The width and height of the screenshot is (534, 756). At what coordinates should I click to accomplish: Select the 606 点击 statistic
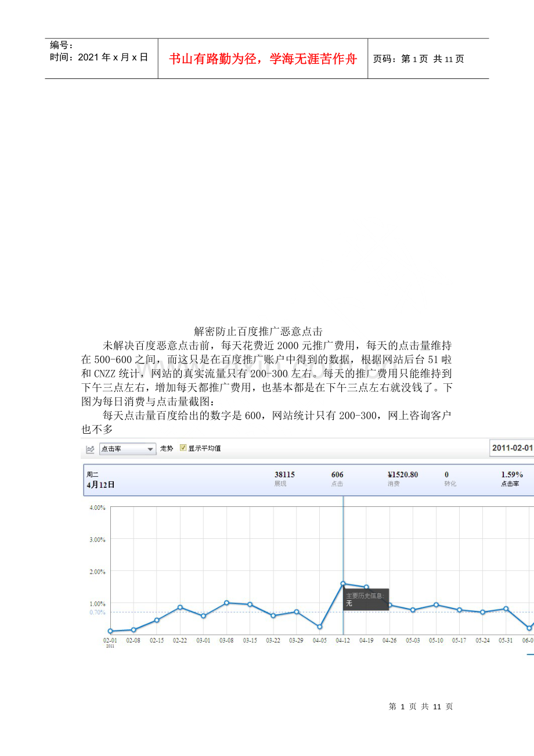337,478
